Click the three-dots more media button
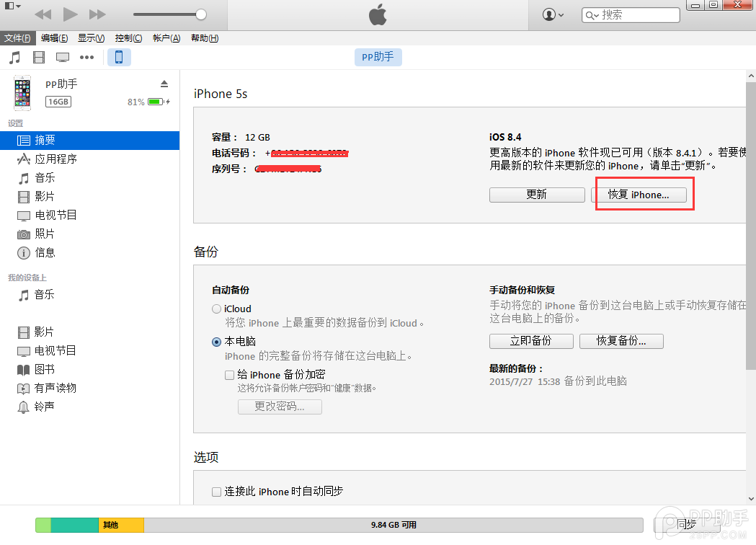This screenshot has height=545, width=756. [86, 58]
